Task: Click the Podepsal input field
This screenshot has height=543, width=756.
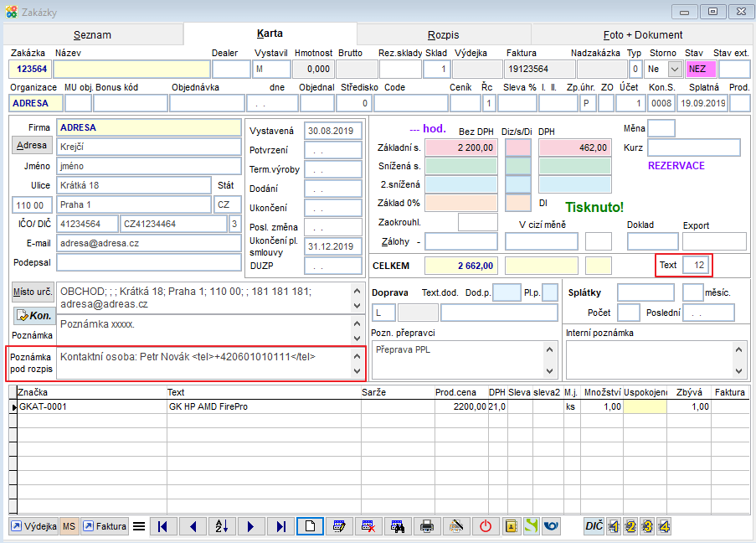Action: pos(149,262)
